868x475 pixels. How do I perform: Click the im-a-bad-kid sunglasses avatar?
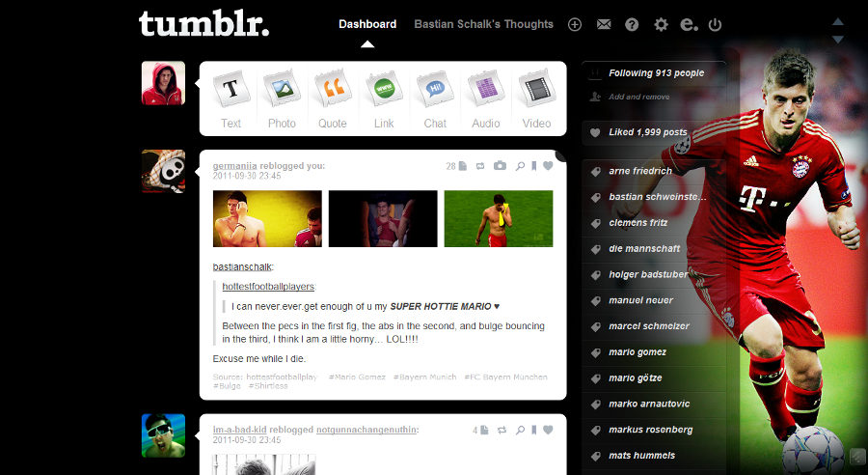163,435
